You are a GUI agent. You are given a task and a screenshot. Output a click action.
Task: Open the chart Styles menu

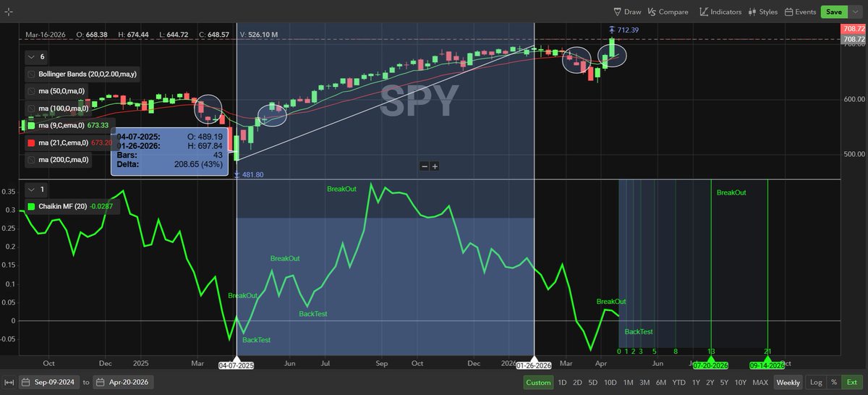(763, 12)
